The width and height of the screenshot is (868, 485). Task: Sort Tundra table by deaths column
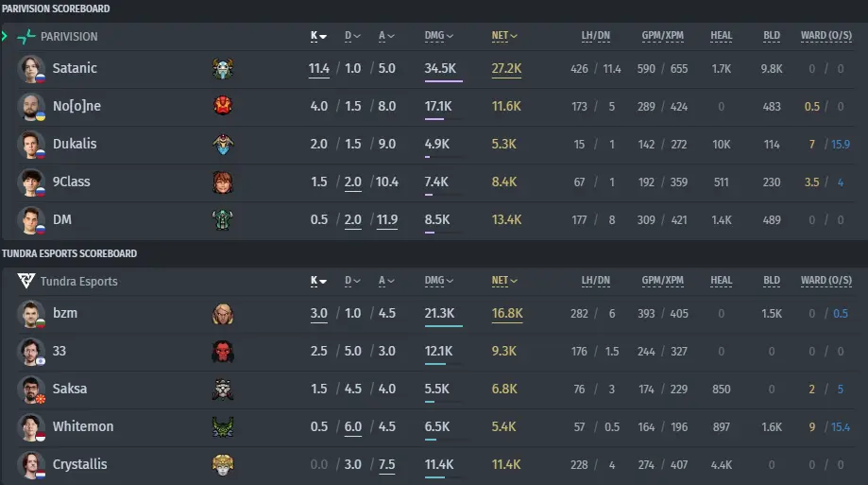point(352,281)
